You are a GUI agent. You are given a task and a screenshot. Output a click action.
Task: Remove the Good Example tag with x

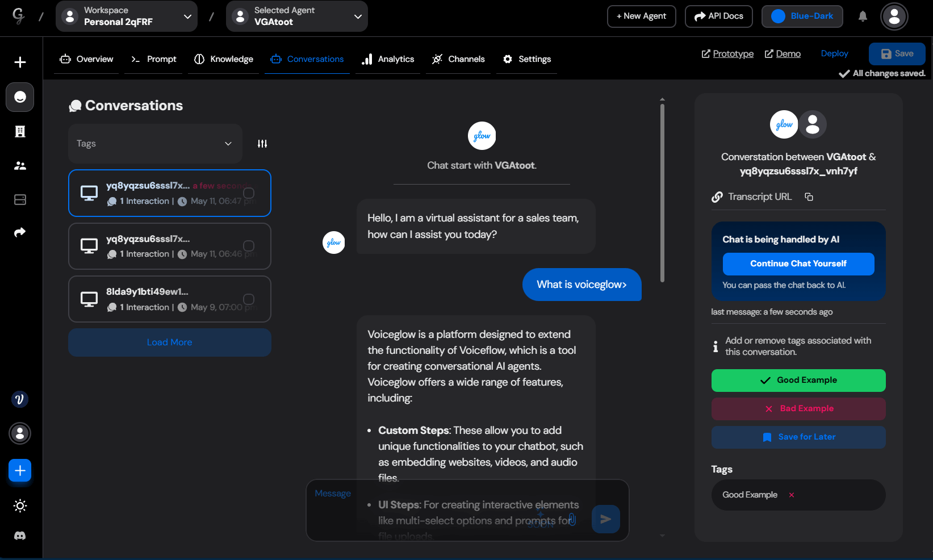tap(791, 495)
